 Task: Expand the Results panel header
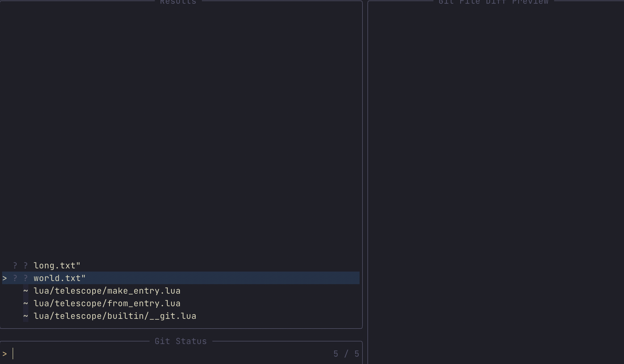[178, 2]
